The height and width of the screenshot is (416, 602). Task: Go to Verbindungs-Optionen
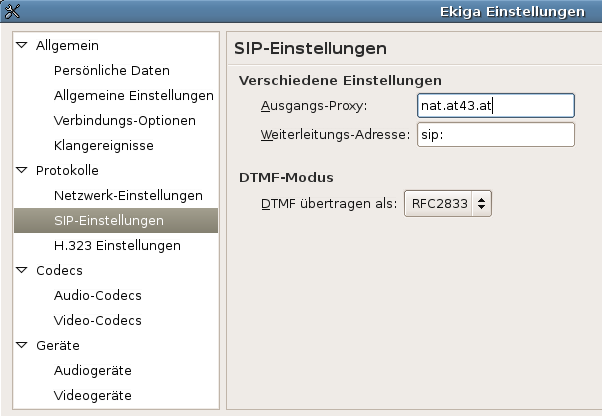(x=125, y=121)
